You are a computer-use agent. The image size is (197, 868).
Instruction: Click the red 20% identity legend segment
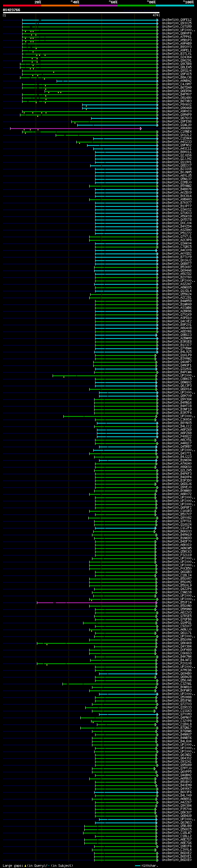(22, 6)
